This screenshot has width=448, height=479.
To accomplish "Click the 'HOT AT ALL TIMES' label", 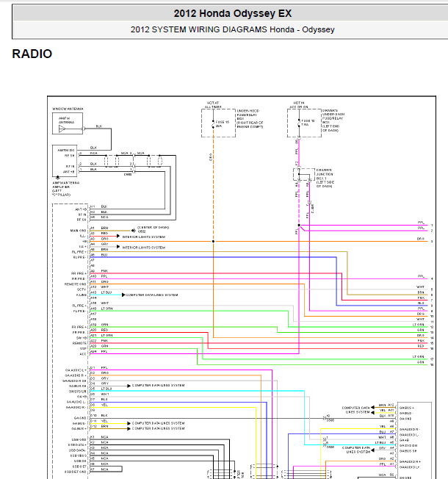I will click(x=213, y=105).
